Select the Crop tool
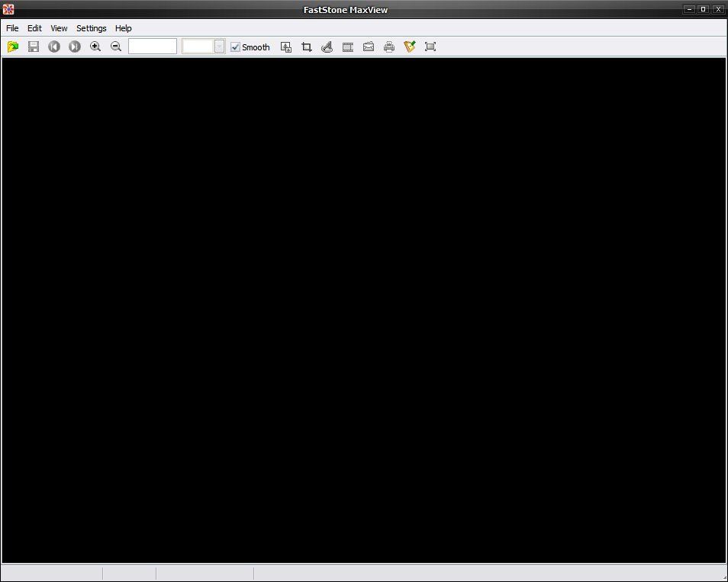This screenshot has width=728, height=582. tap(306, 47)
